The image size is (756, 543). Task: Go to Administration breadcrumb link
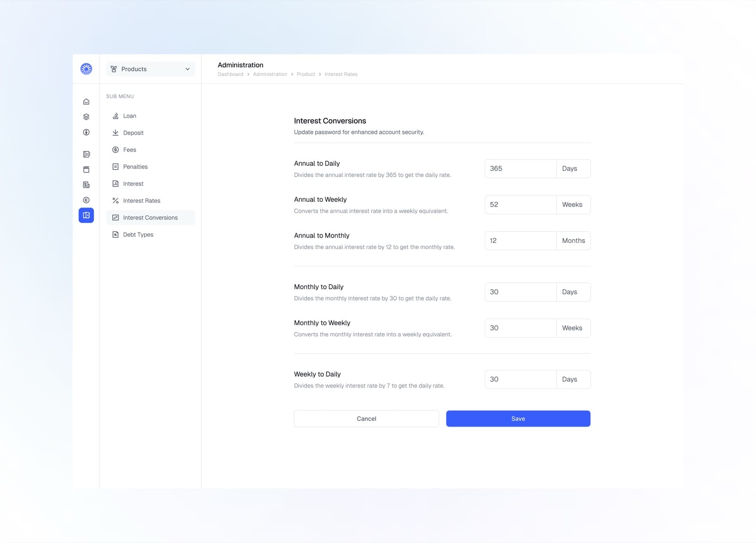click(x=270, y=74)
